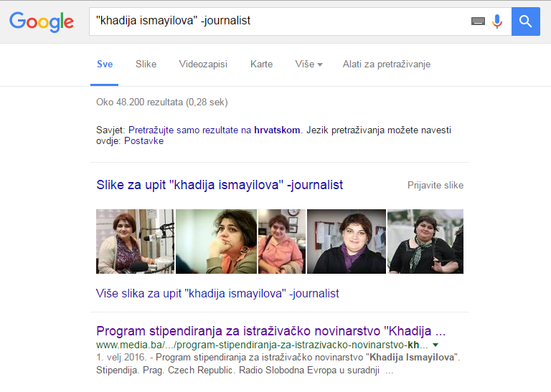Open the on-screen keyboard icon
Image resolution: width=551 pixels, height=392 pixels.
point(478,21)
